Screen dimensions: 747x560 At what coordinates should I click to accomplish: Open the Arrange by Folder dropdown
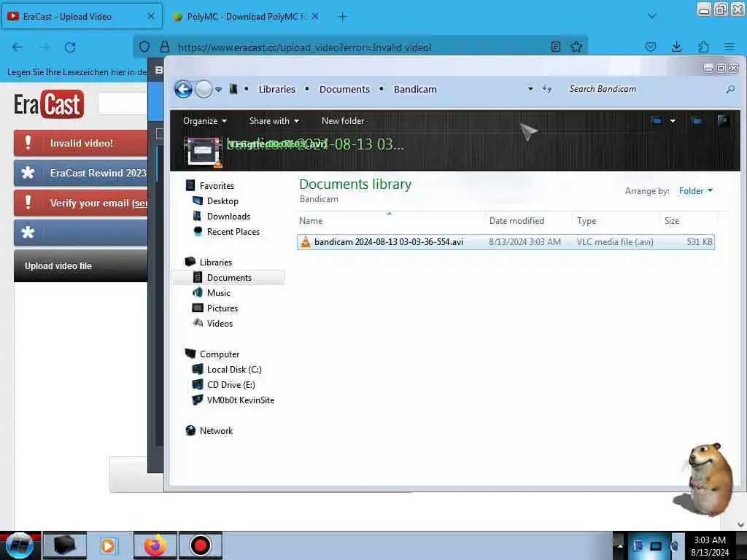[695, 191]
